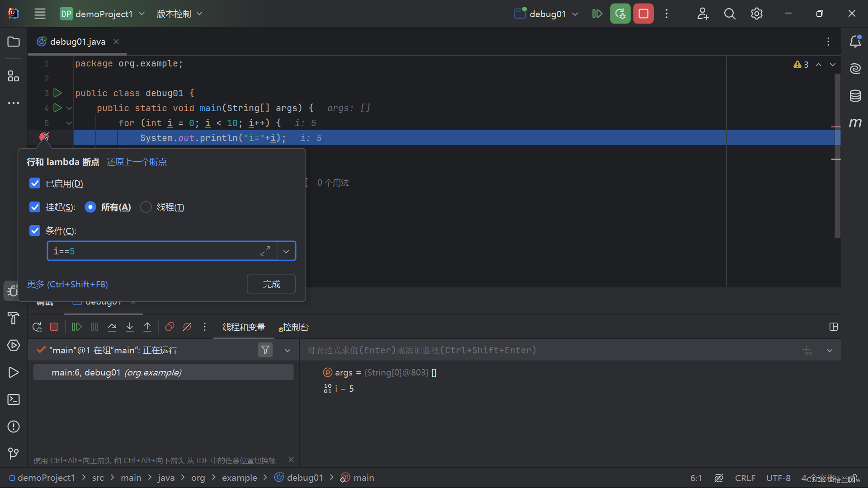
Task: Open debug01 run configuration dropdown
Action: (x=547, y=14)
